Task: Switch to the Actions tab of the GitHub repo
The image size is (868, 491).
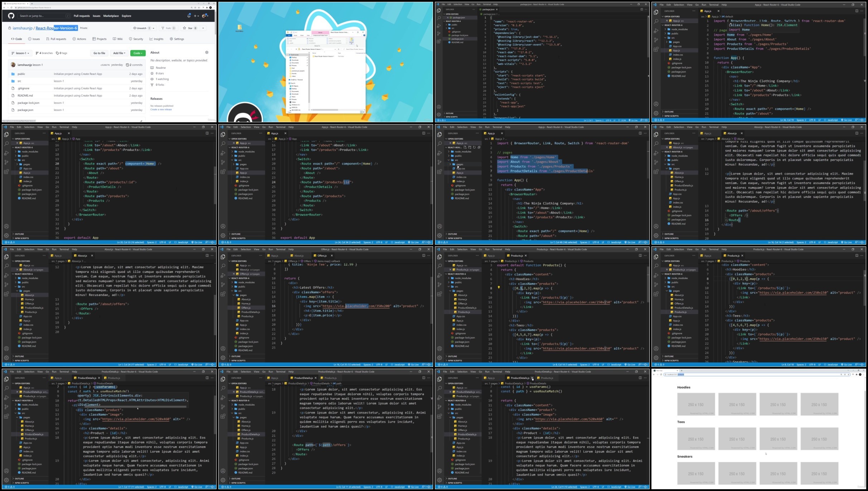Action: (x=79, y=39)
